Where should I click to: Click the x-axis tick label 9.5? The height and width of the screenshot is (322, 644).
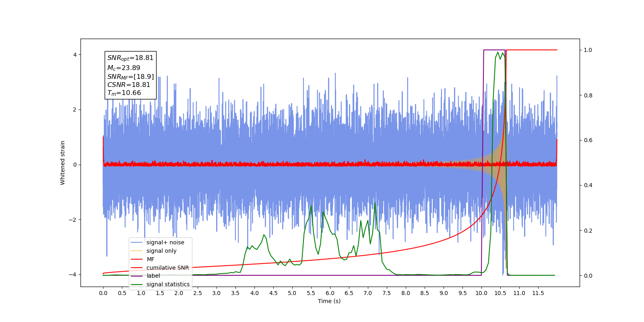462,293
